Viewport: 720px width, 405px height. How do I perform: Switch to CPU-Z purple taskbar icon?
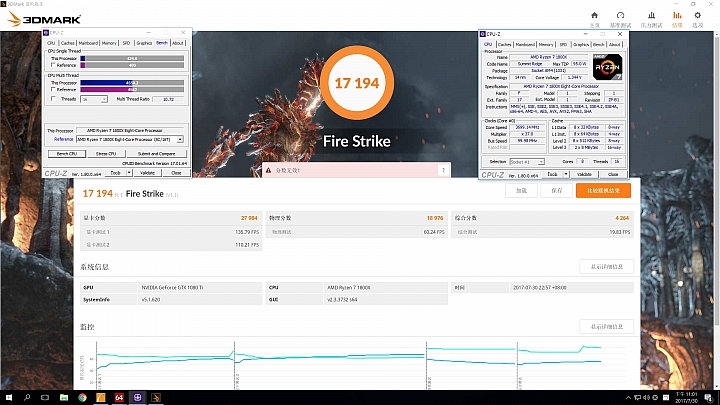137,397
